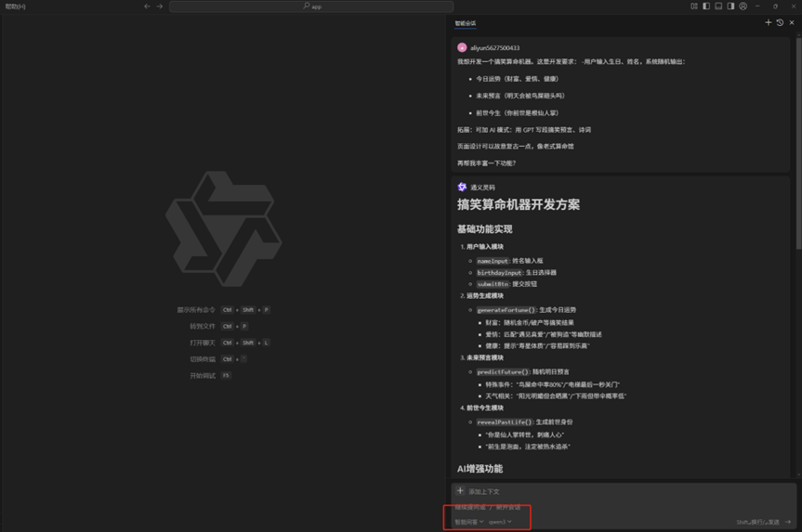
Task: Click the 1. 用户输入模块 item
Action: coord(481,247)
